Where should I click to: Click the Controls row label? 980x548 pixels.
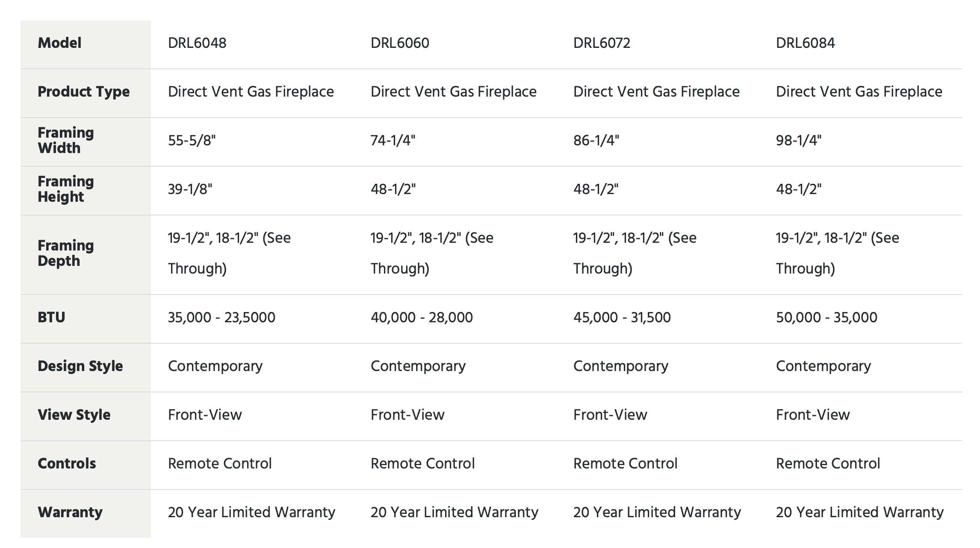tap(67, 463)
